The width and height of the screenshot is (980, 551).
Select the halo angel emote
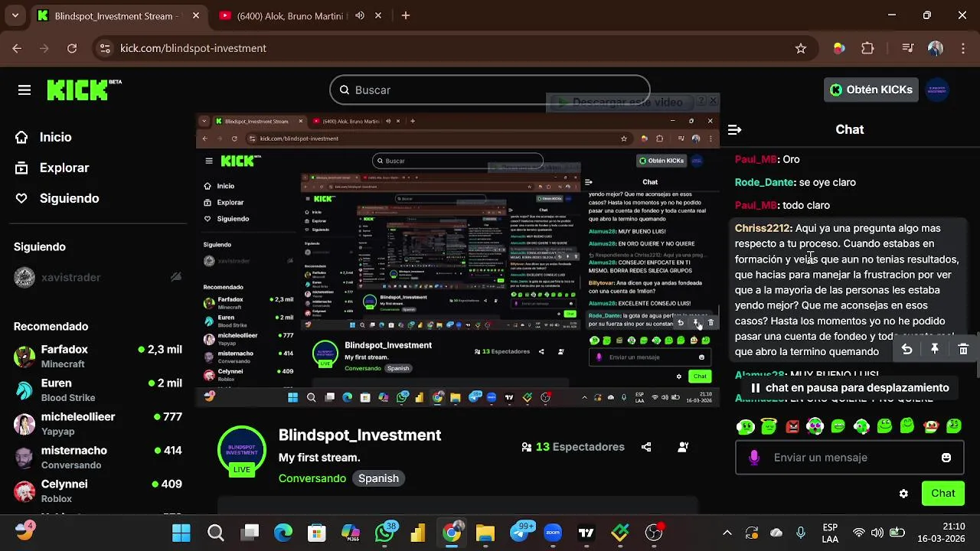(x=769, y=426)
